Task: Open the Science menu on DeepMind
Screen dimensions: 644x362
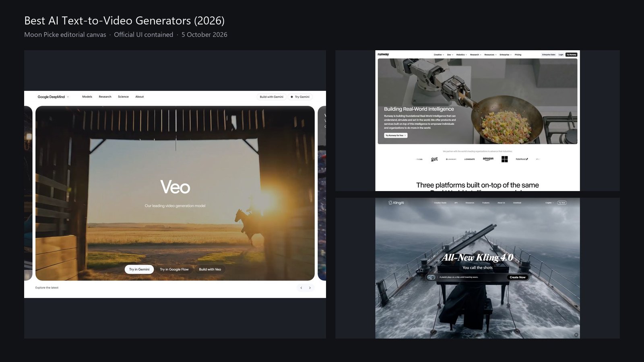Action: (x=123, y=97)
